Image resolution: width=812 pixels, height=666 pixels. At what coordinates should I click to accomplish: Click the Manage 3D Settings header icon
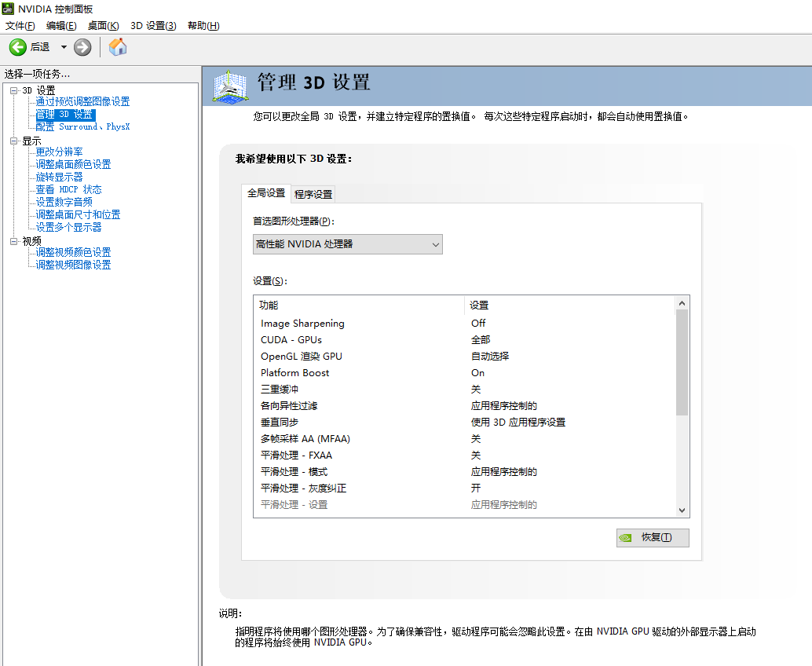point(230,86)
